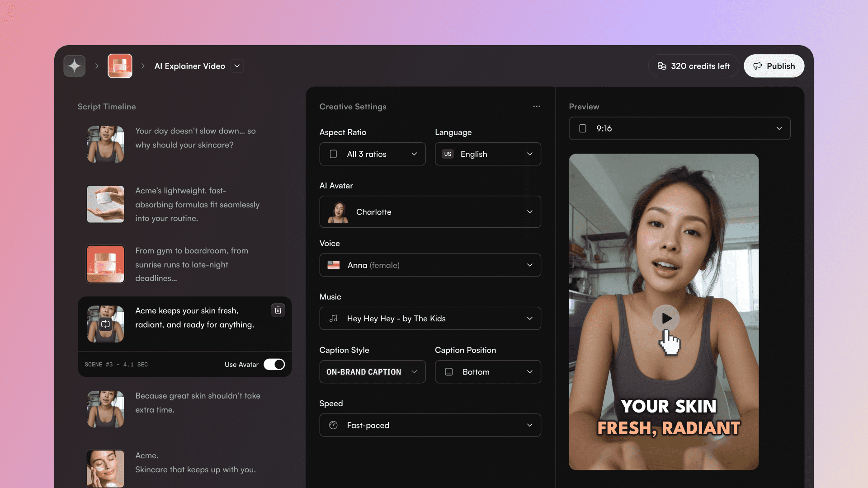This screenshot has height=488, width=868.
Task: Open the Preview 9:16 ratio selector
Action: click(679, 128)
